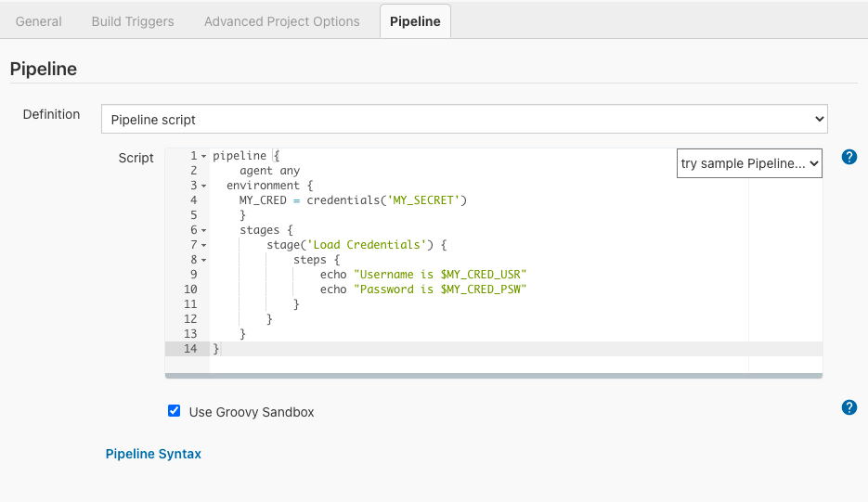Collapse the environment block at line 3
The height and width of the screenshot is (502, 868).
[x=204, y=186]
